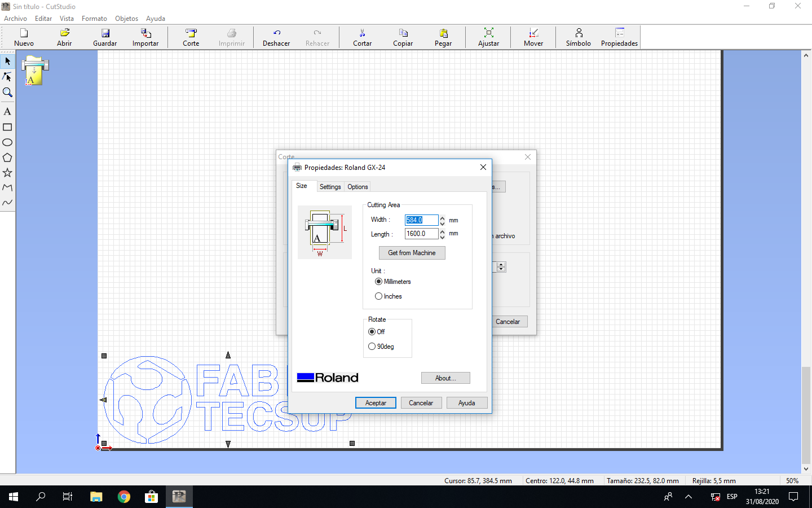The width and height of the screenshot is (812, 508).
Task: Select the polygon drawing tool
Action: click(7, 157)
